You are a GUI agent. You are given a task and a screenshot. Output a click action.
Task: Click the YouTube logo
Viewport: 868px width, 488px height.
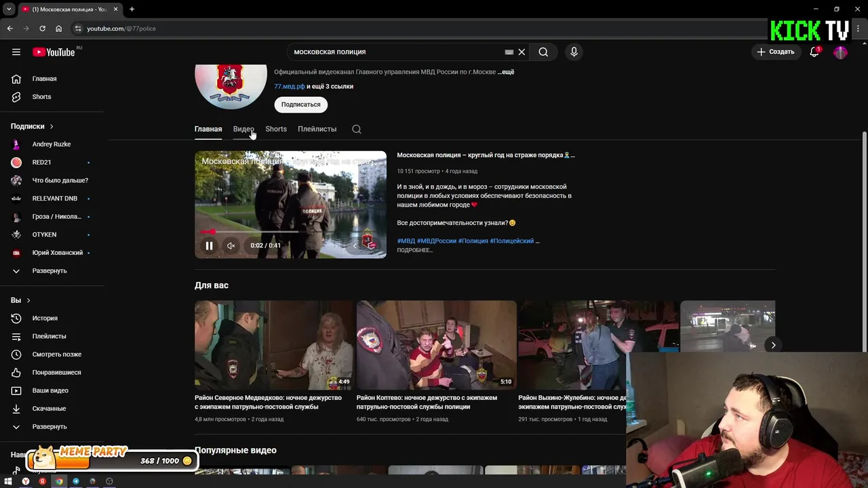pyautogui.click(x=54, y=52)
